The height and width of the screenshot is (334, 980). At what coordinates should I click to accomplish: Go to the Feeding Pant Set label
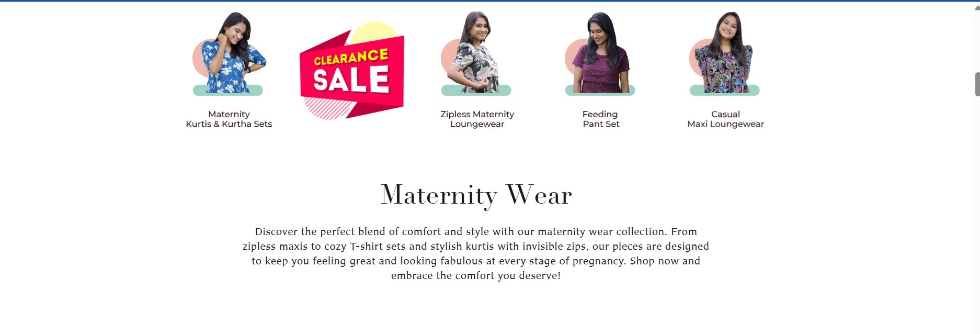[600, 119]
